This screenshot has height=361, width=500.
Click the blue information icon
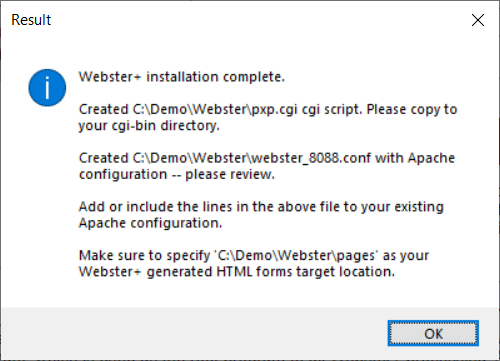pyautogui.click(x=47, y=88)
